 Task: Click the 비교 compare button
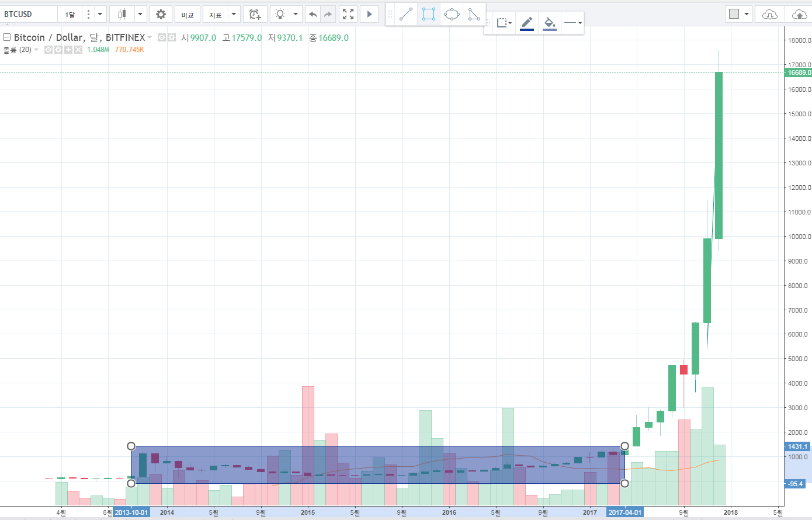(x=188, y=14)
